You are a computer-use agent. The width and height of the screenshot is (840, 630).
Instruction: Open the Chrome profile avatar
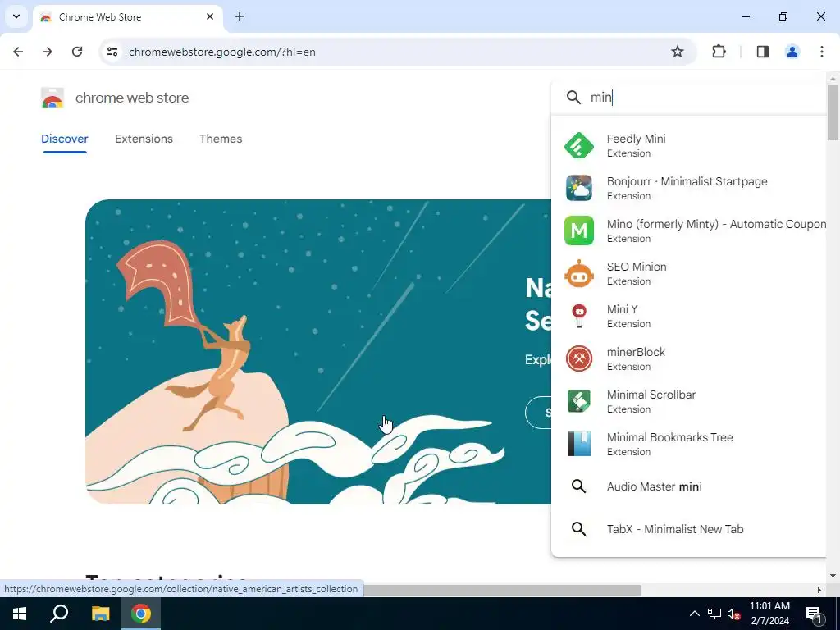click(x=792, y=52)
